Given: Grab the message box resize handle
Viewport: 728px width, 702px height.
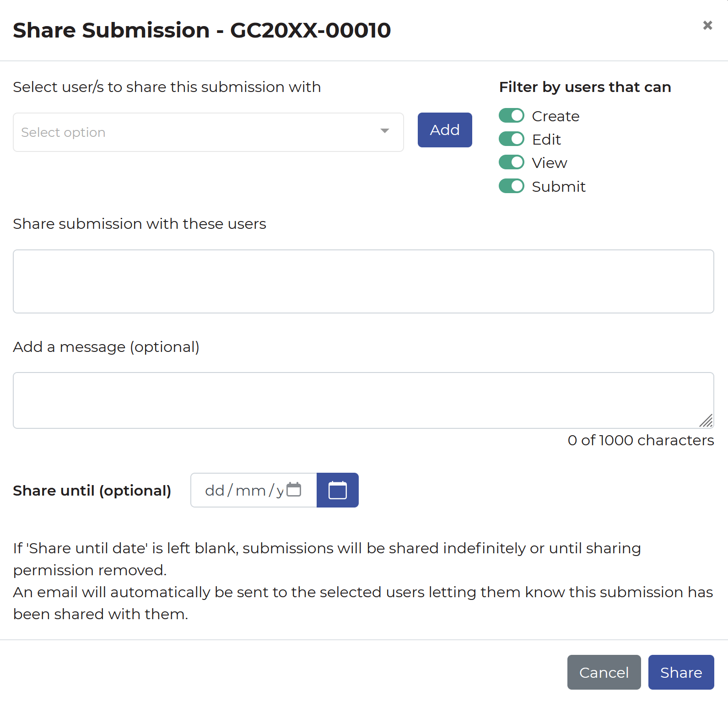Looking at the screenshot, I should coord(706,421).
